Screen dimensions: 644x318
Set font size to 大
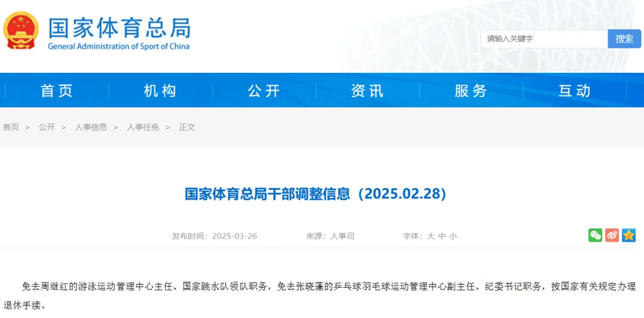[431, 236]
